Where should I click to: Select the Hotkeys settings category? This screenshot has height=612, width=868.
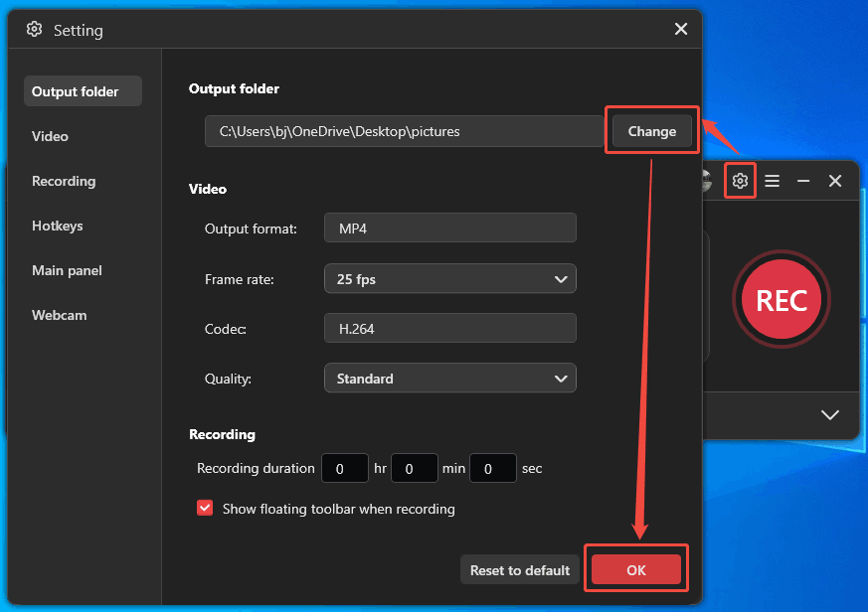pos(57,226)
